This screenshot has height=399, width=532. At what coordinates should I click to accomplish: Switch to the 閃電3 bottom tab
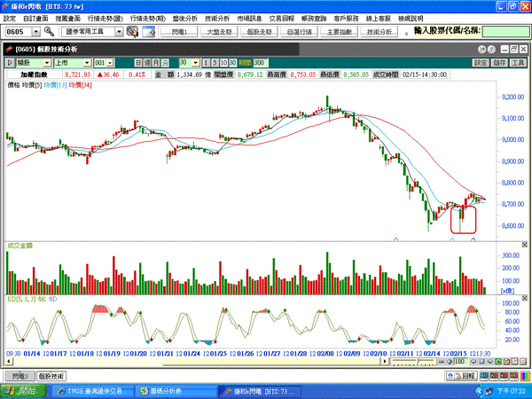[20, 376]
